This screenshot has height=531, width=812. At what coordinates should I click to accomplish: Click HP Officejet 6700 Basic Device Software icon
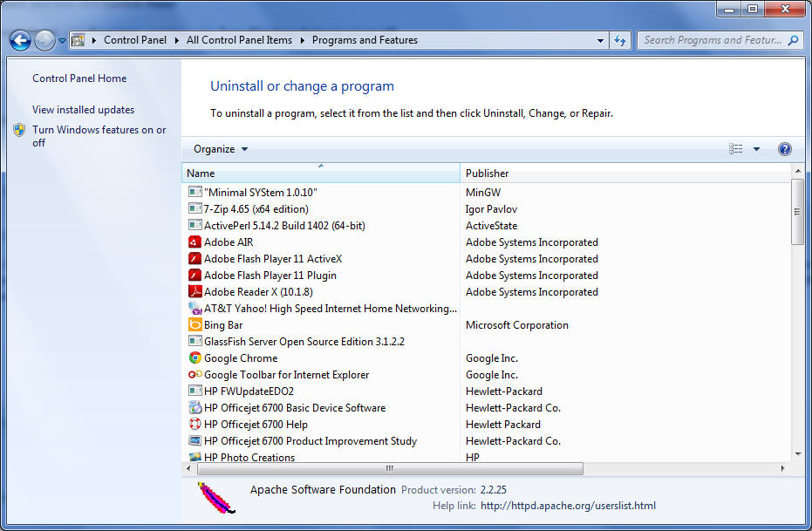[x=195, y=407]
